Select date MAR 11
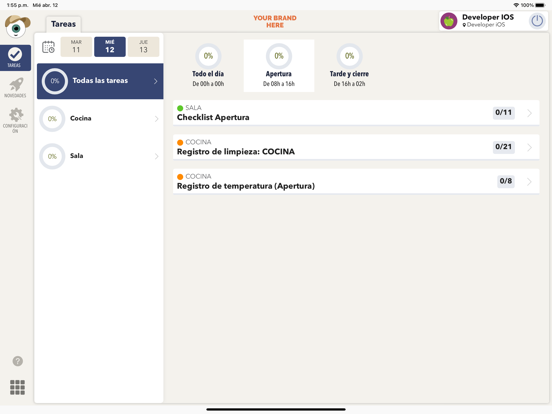The image size is (552, 414). (x=76, y=46)
